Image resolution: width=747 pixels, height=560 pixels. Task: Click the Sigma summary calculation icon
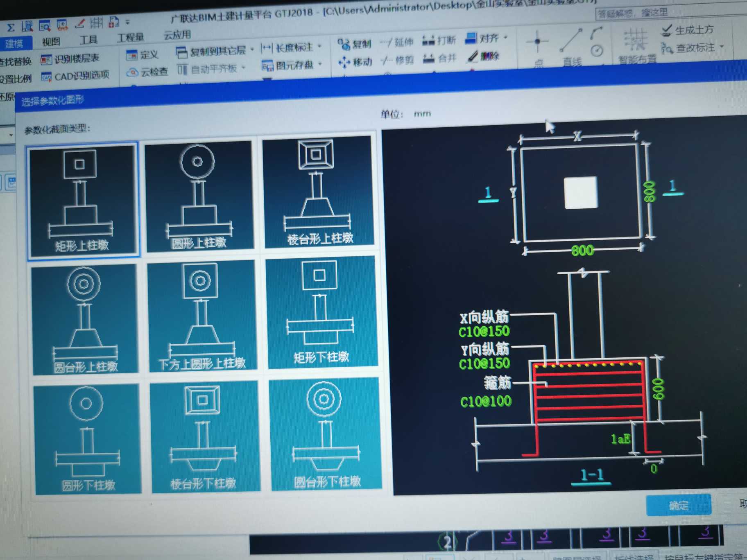(11, 27)
